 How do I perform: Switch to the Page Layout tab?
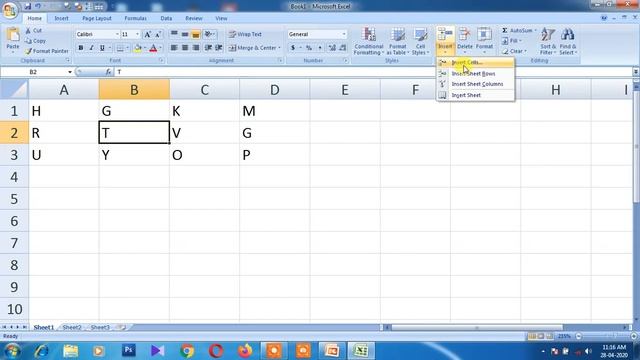(x=97, y=18)
